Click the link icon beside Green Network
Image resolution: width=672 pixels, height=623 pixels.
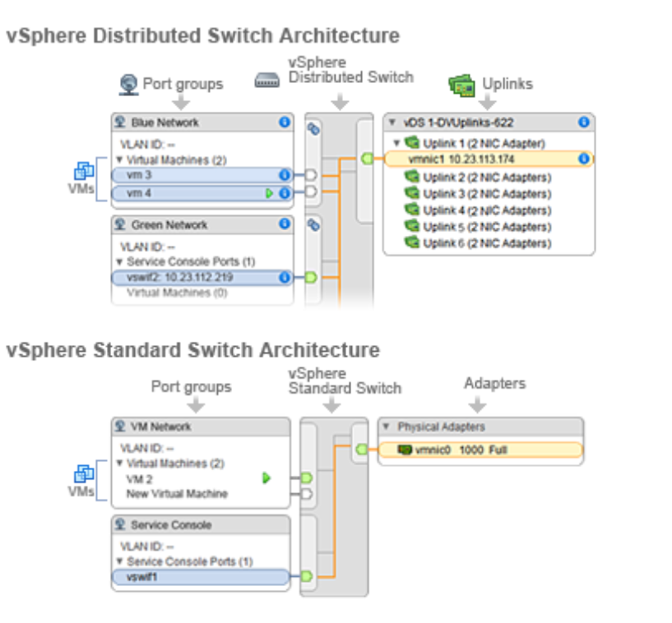(x=313, y=225)
